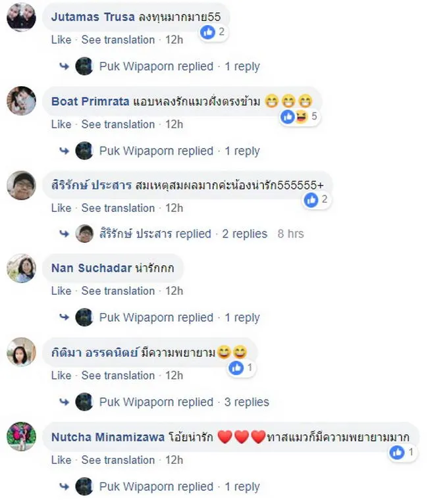This screenshot has width=428, height=504.
Task: Open the like reaction count on Jutamas Trusa's comment
Action: [x=213, y=32]
